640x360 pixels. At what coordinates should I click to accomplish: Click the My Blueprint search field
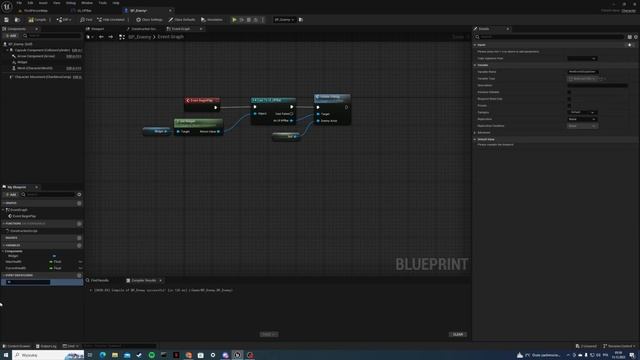click(x=48, y=195)
